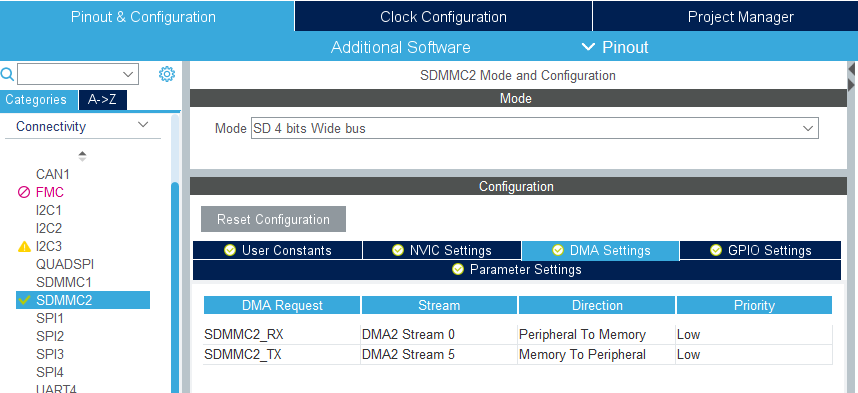Select the SDMMC2_RX DMA request row
Viewport: 858px width, 393px height.
tap(518, 334)
